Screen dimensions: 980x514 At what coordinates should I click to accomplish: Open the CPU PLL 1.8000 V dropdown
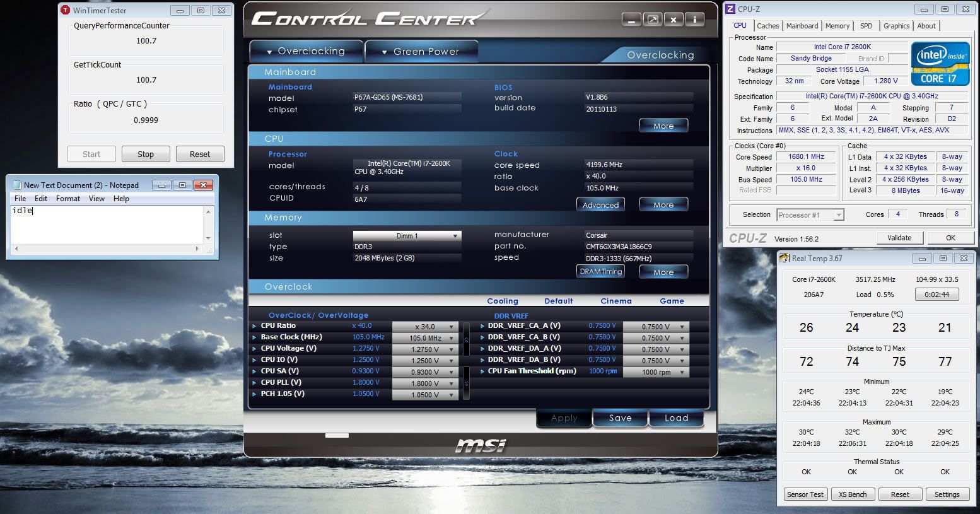point(425,383)
